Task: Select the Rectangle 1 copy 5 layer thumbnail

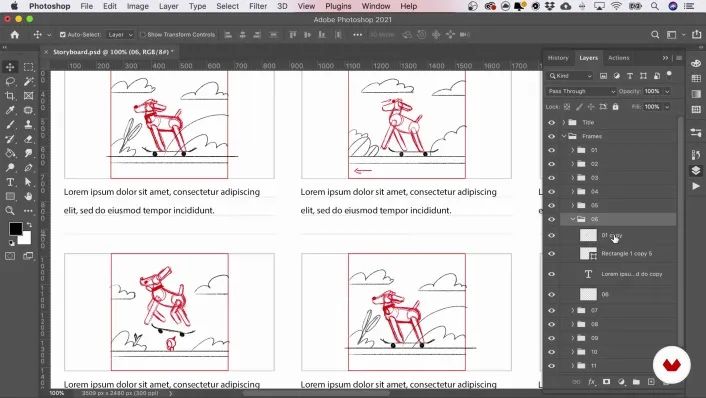Action: point(588,253)
